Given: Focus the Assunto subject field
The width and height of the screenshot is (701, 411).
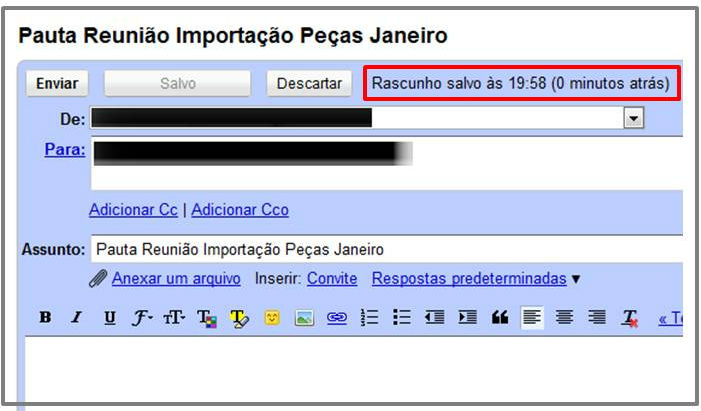Looking at the screenshot, I should [387, 249].
